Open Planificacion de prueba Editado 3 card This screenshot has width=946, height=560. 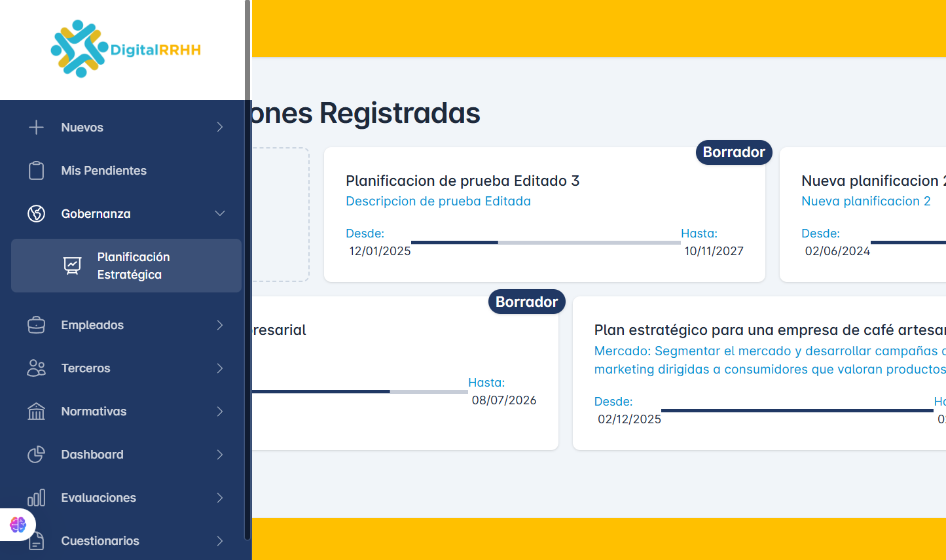tap(462, 181)
